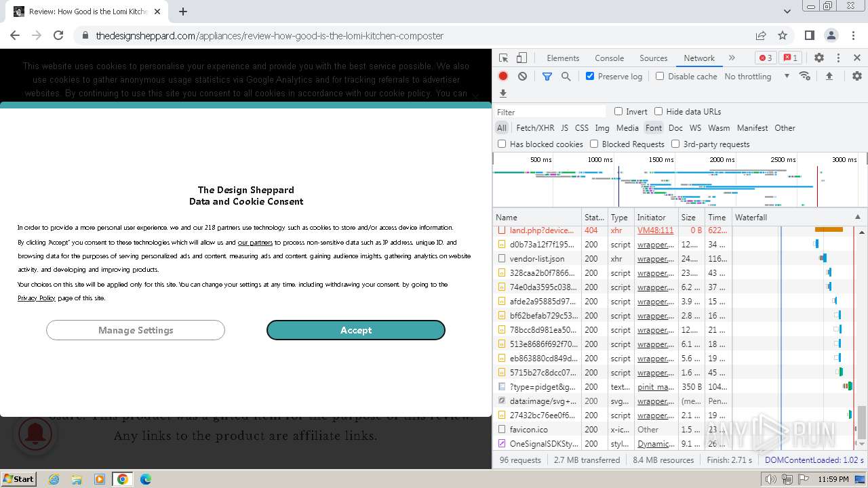Click in the network Filter input

551,112
